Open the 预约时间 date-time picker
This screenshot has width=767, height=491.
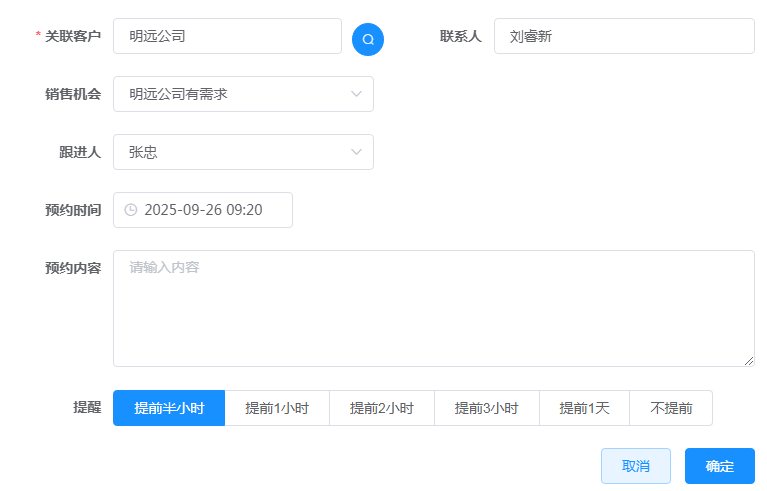pos(210,210)
